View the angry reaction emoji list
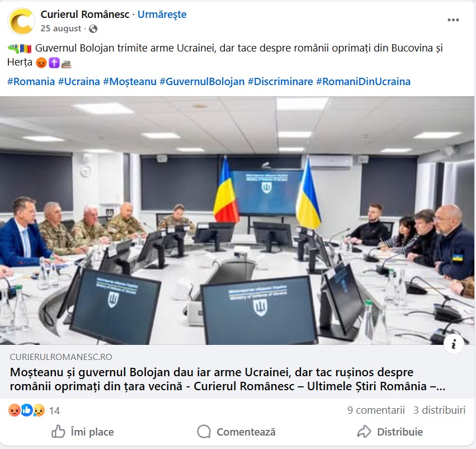 click(15, 410)
